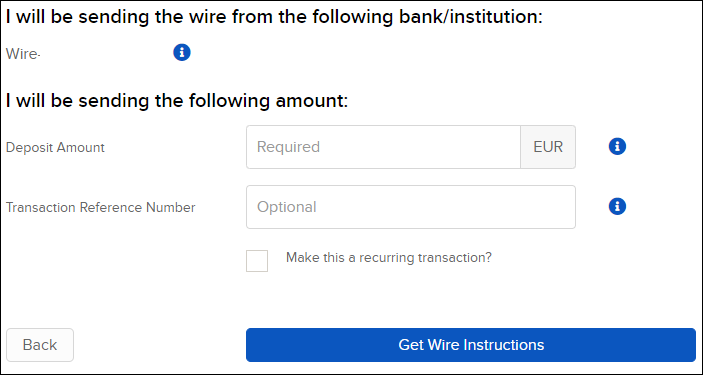Click the Get Wire Instructions button
This screenshot has width=703, height=375.
471,345
